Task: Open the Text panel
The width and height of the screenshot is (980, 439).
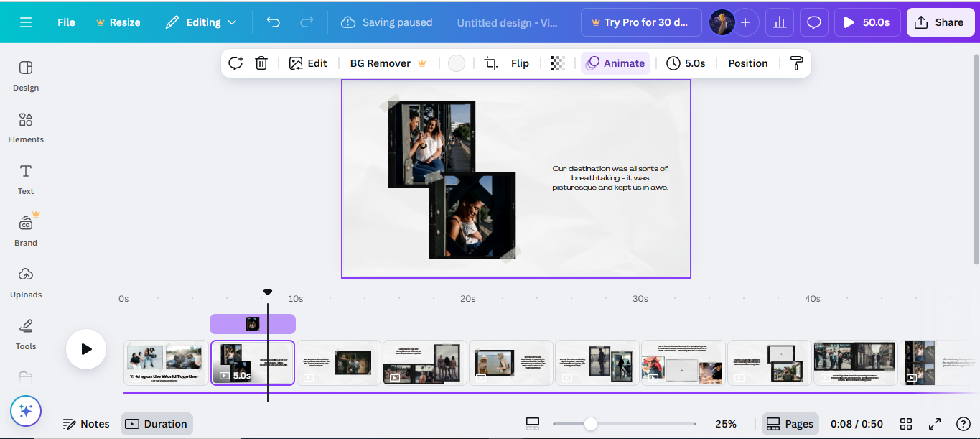Action: (25, 179)
